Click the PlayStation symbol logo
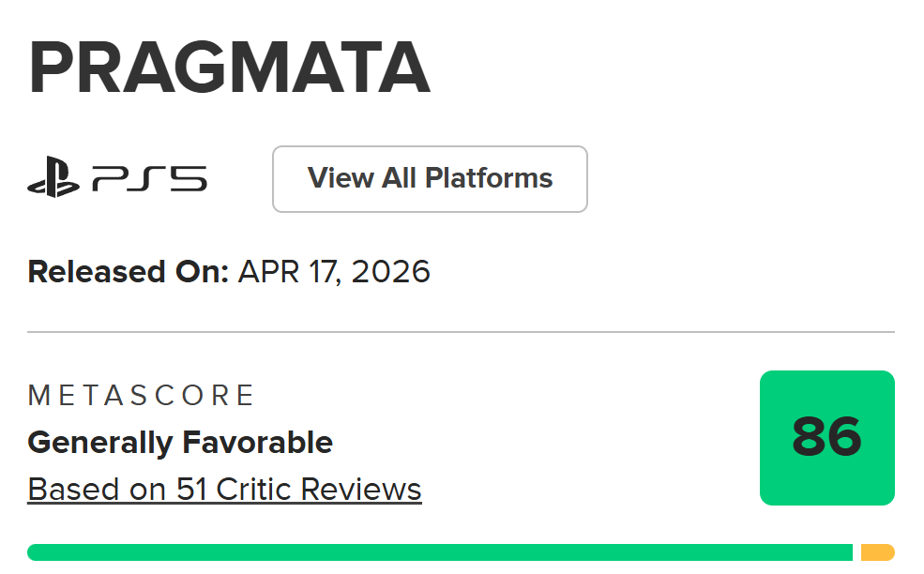The width and height of the screenshot is (924, 574). 53,178
